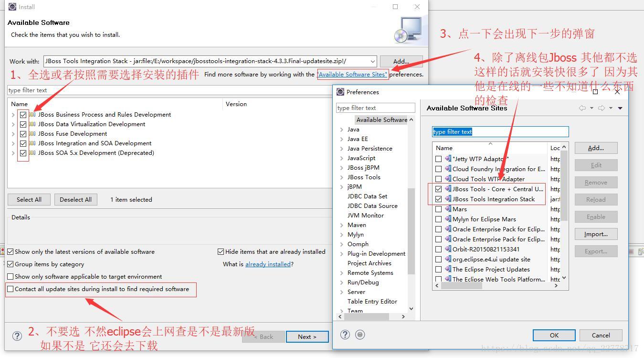The width and height of the screenshot is (644, 358).
Task: Click the Available Software Sites filter field
Action: pyautogui.click(x=500, y=131)
